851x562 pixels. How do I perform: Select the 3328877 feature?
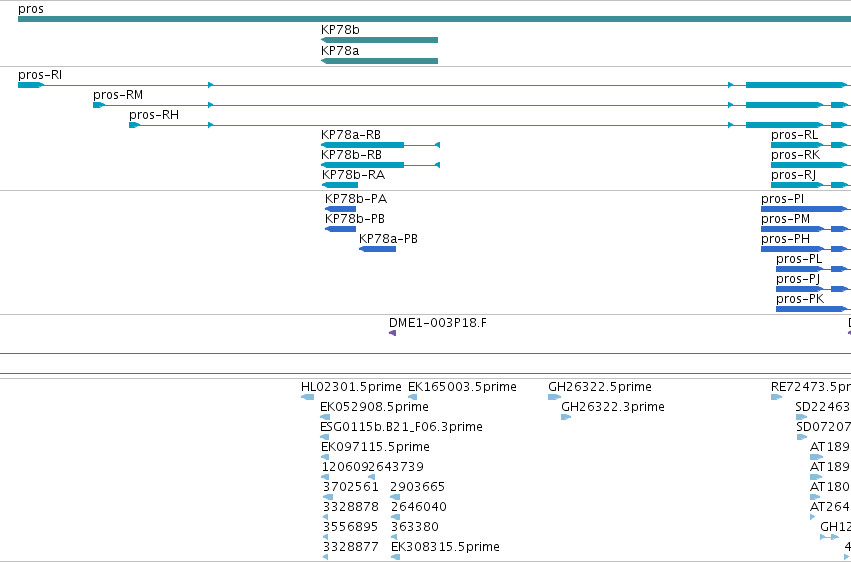click(326, 557)
